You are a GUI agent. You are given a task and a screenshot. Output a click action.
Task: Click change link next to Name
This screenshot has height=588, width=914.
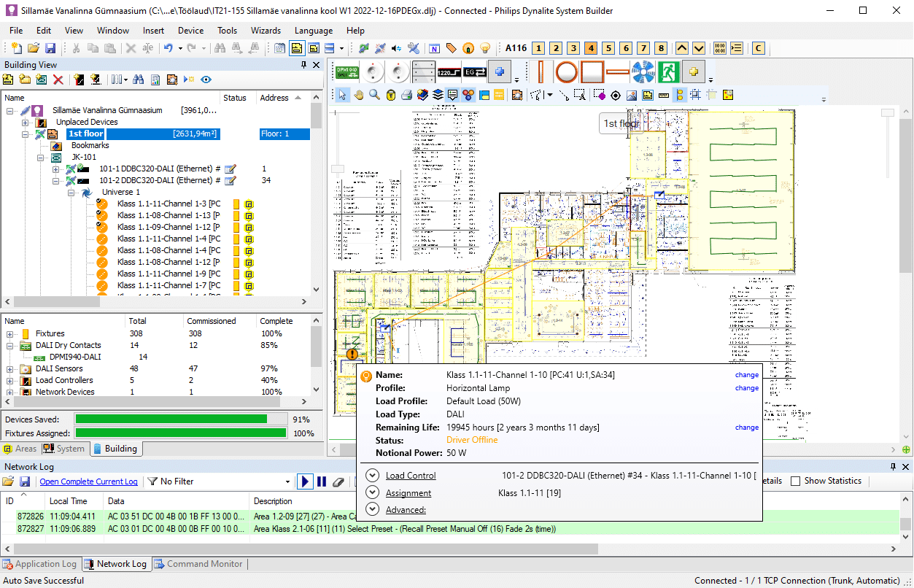point(747,375)
